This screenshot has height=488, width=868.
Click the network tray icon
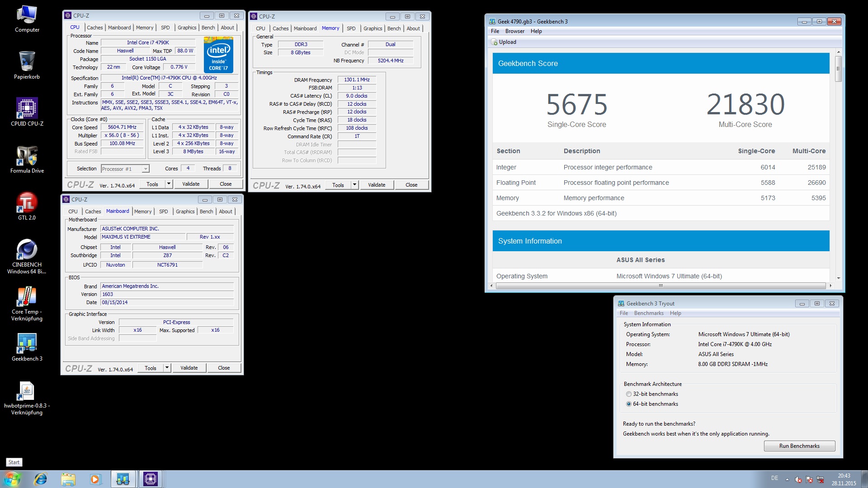820,479
